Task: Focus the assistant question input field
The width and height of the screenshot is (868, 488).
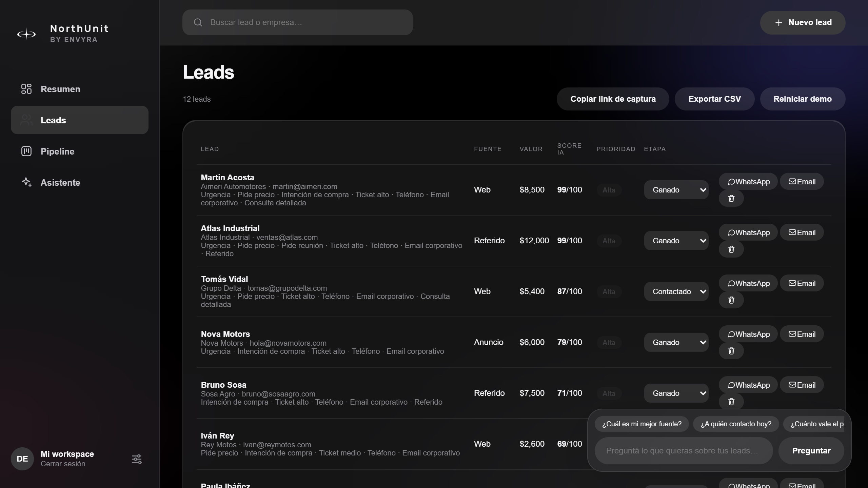Action: coord(684,451)
